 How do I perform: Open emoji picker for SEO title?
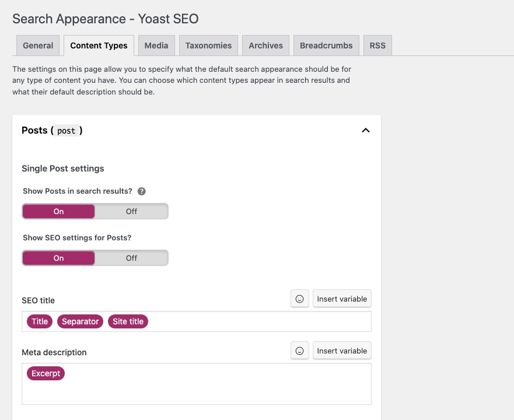[x=299, y=299]
